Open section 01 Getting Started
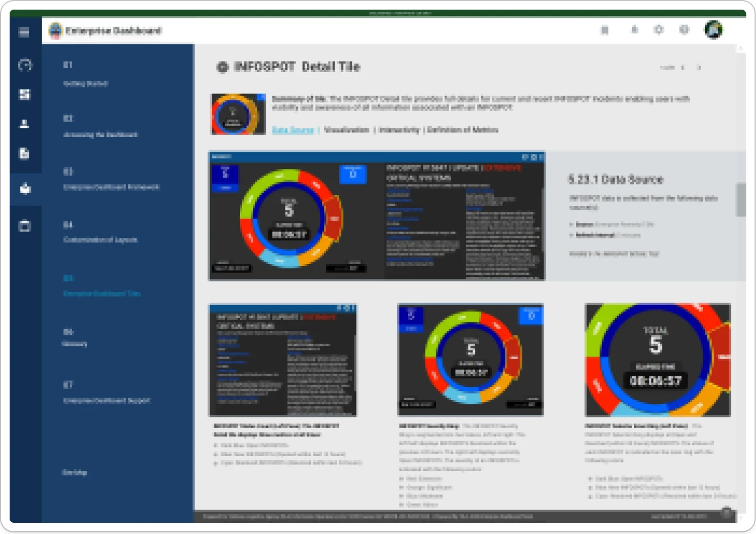756x534 pixels. pos(86,74)
